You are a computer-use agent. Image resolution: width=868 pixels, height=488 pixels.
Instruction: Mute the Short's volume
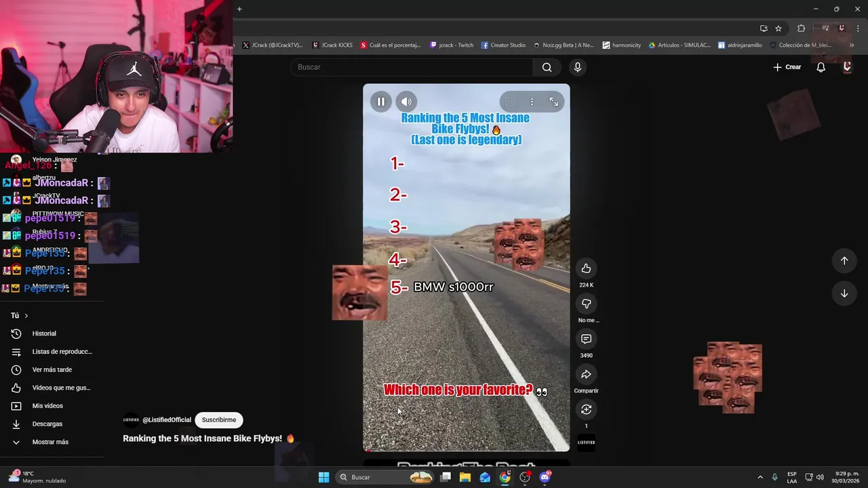click(406, 102)
